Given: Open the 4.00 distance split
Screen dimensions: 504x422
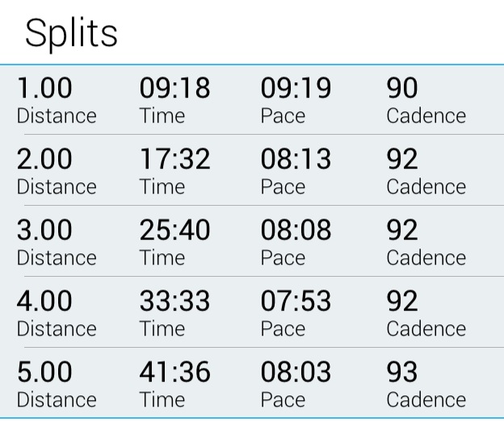Looking at the screenshot, I should click(44, 301).
